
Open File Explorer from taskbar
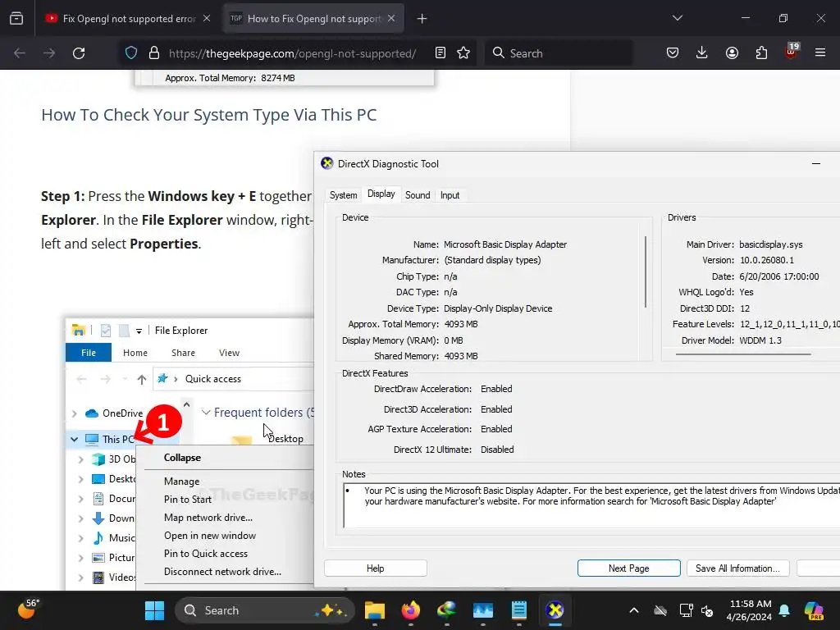click(x=375, y=610)
